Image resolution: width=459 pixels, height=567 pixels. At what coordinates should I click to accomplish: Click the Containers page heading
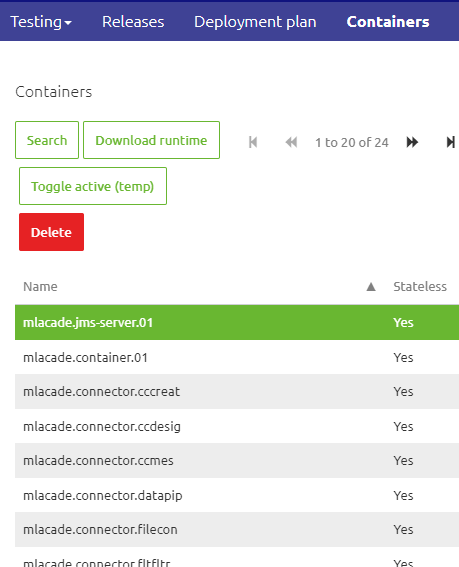pyautogui.click(x=54, y=92)
